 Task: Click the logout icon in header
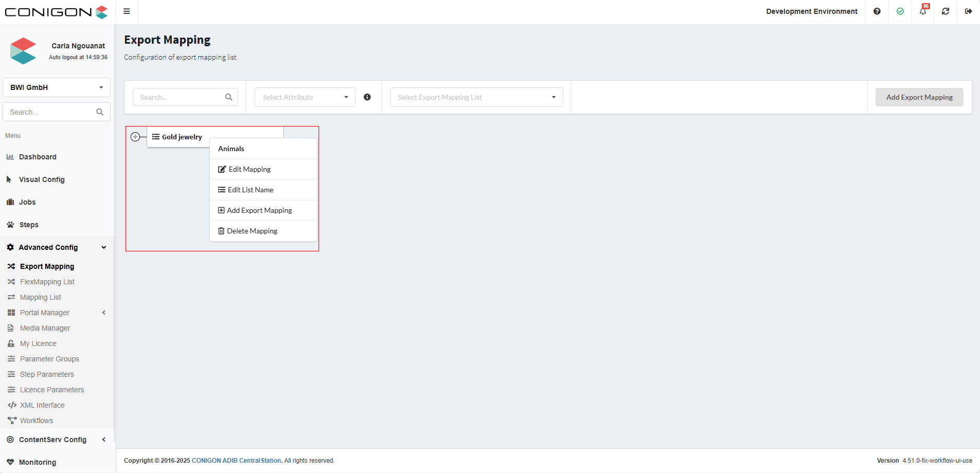968,11
